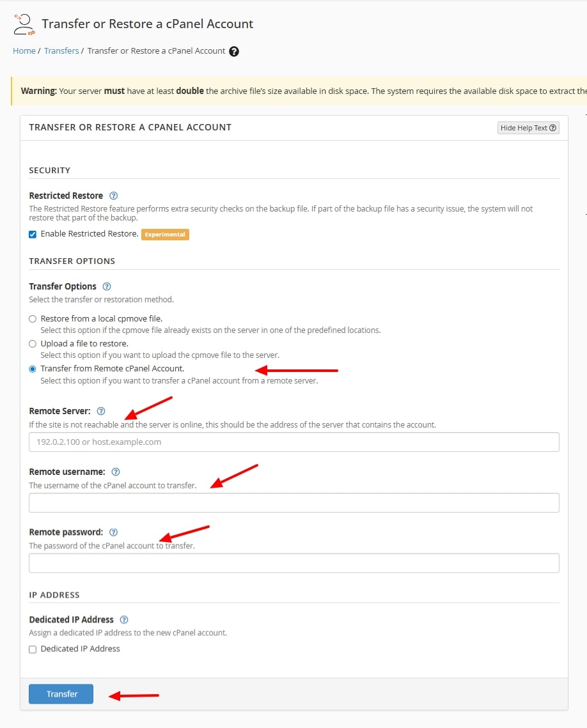587x728 pixels.
Task: Enable the Dedicated IP Address checkbox
Action: pos(33,649)
